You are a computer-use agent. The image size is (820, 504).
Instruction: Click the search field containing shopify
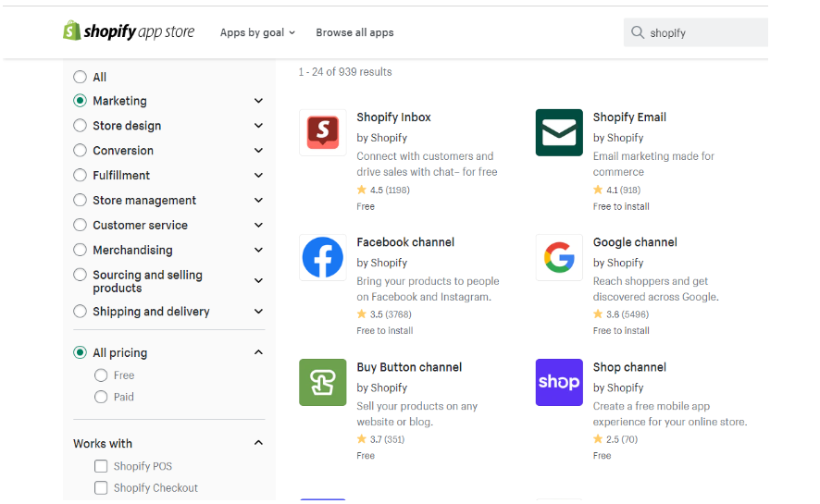(x=696, y=32)
